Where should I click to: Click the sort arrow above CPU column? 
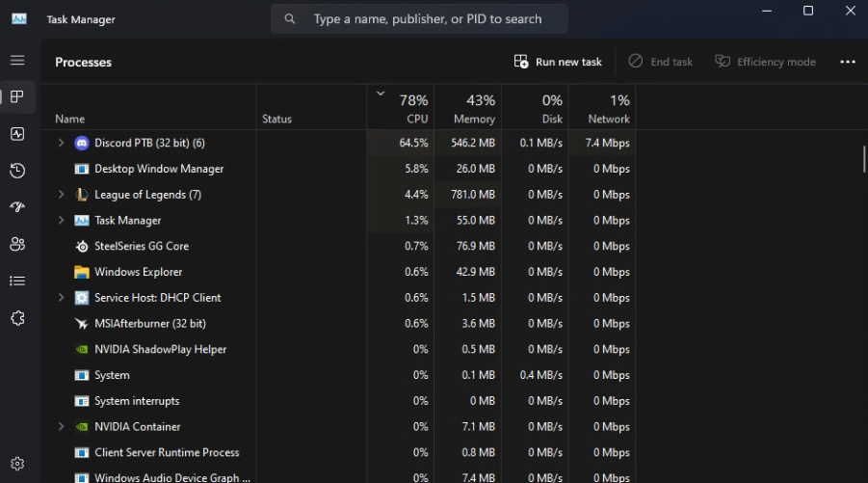381,94
